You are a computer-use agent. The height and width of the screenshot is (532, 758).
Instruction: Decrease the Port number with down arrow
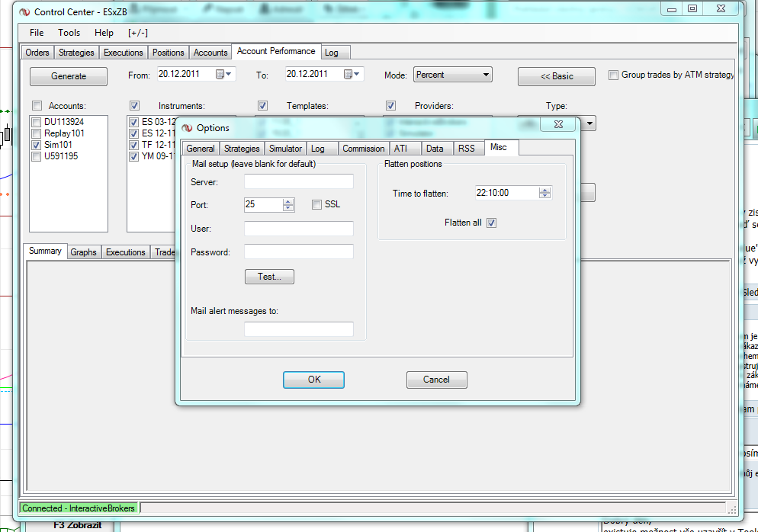(x=288, y=208)
